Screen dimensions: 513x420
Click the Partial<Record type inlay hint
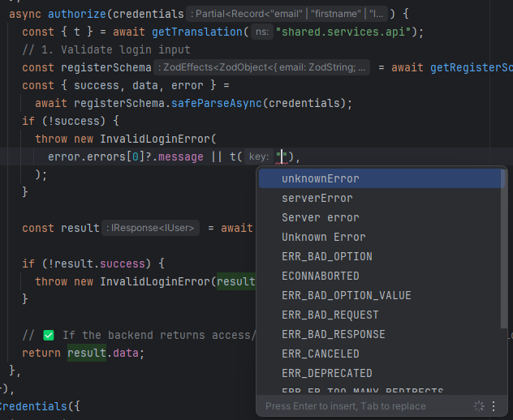[287, 14]
